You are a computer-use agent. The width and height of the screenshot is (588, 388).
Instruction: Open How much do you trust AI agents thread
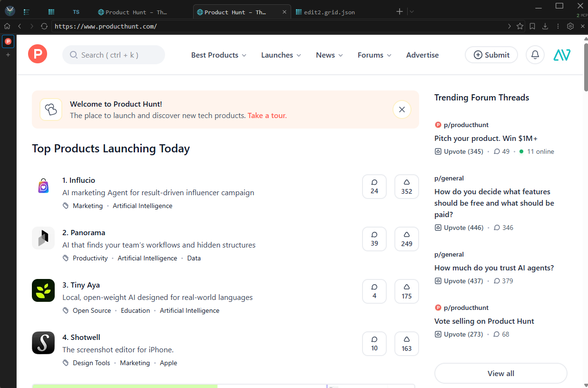[494, 268]
